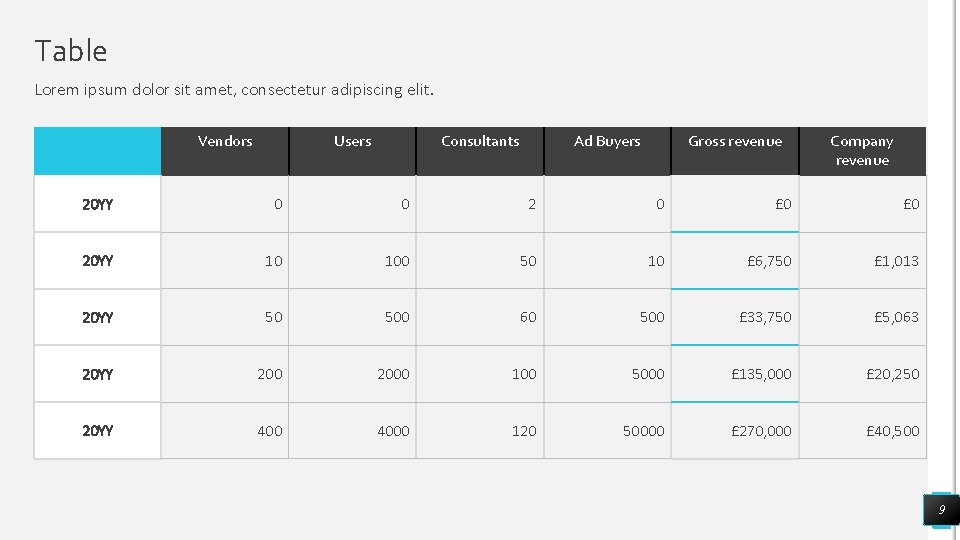Select the Lorem ipsum subtitle text
960x540 pixels.
(235, 90)
